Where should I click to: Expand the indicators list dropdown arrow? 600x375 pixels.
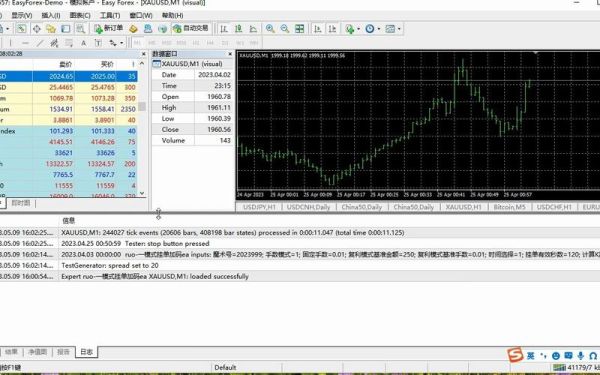(359, 29)
